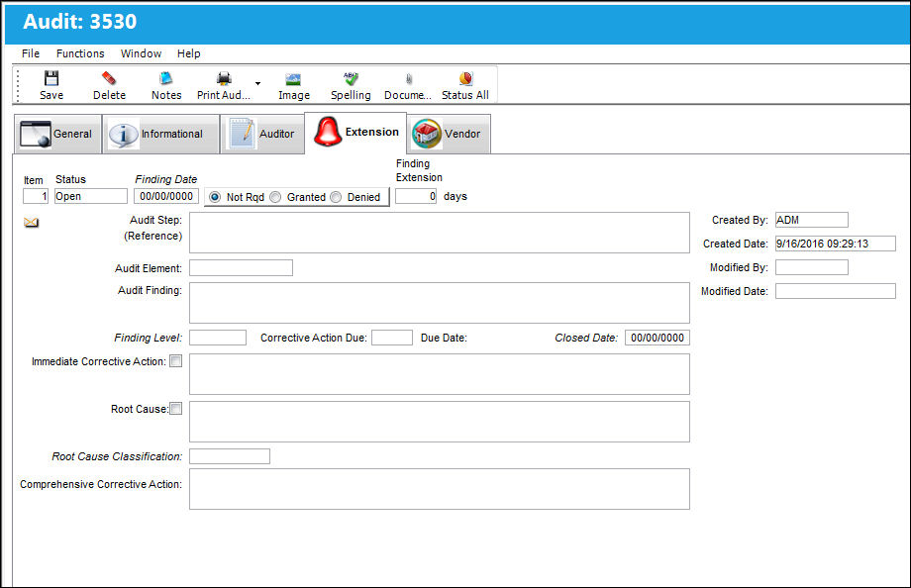Toggle the Root Cause checkbox

[x=176, y=409]
